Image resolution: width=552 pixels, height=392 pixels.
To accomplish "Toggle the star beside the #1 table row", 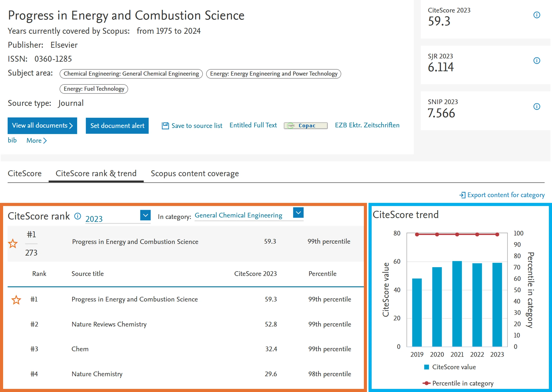I will pos(16,300).
